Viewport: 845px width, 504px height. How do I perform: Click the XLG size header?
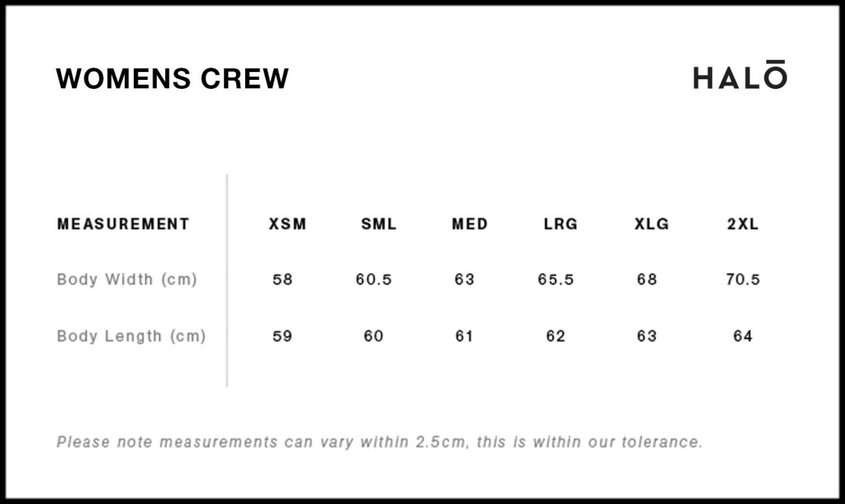click(651, 224)
